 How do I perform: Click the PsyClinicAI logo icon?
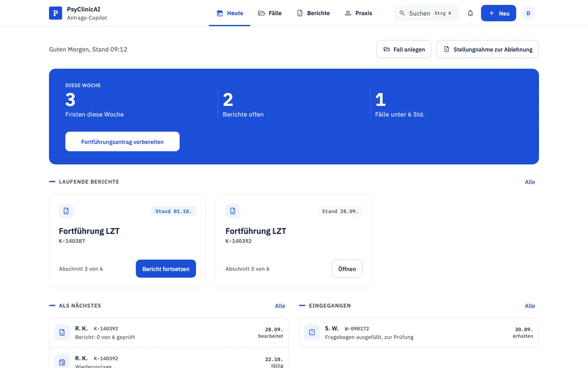[x=55, y=13]
